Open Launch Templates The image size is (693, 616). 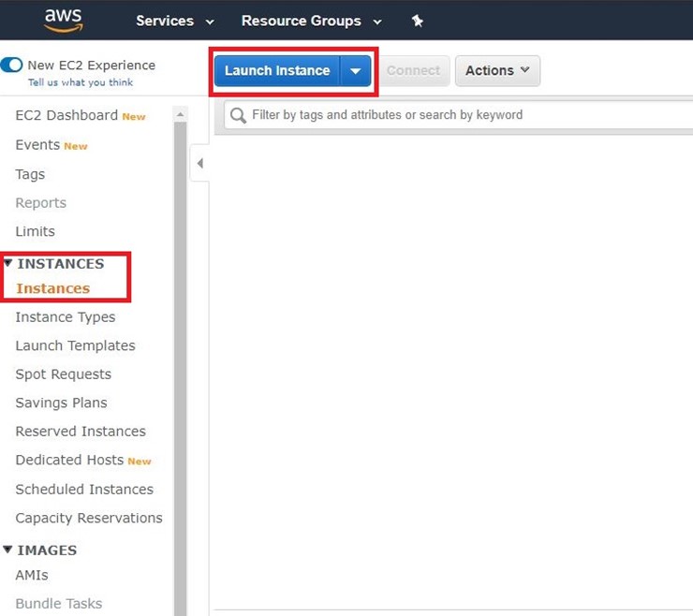[x=75, y=345]
